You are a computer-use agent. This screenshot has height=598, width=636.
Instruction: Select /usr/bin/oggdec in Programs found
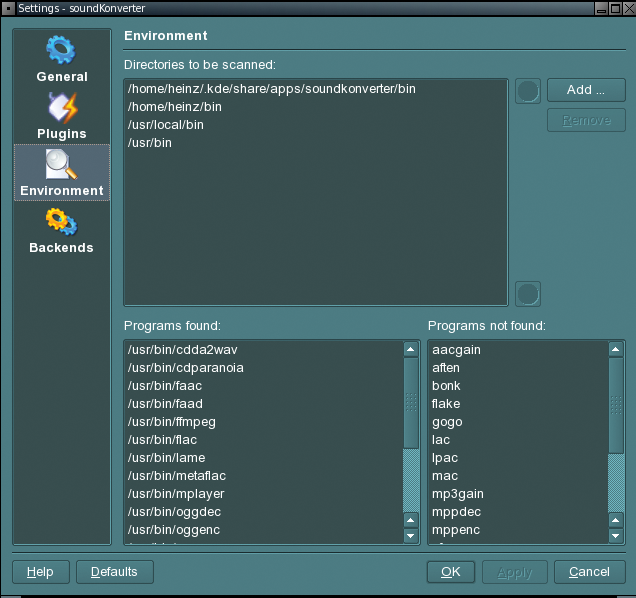(x=264, y=512)
